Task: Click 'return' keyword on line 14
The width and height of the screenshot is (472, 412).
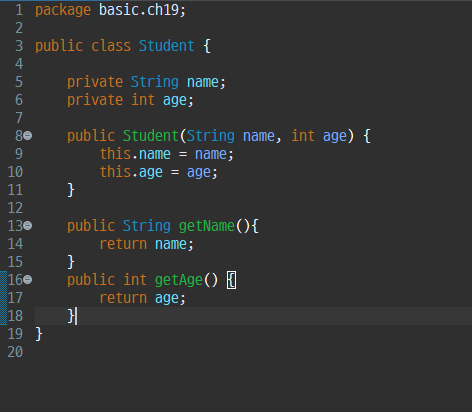Action: point(123,244)
